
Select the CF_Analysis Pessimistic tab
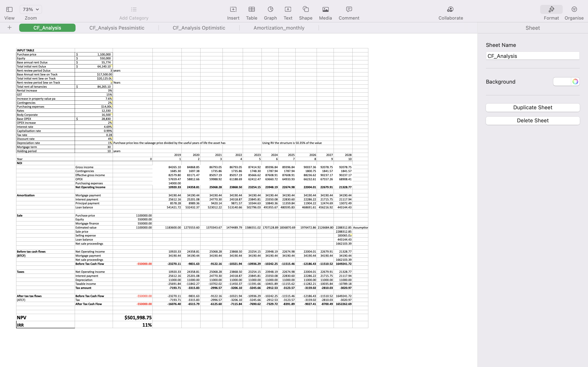(117, 28)
